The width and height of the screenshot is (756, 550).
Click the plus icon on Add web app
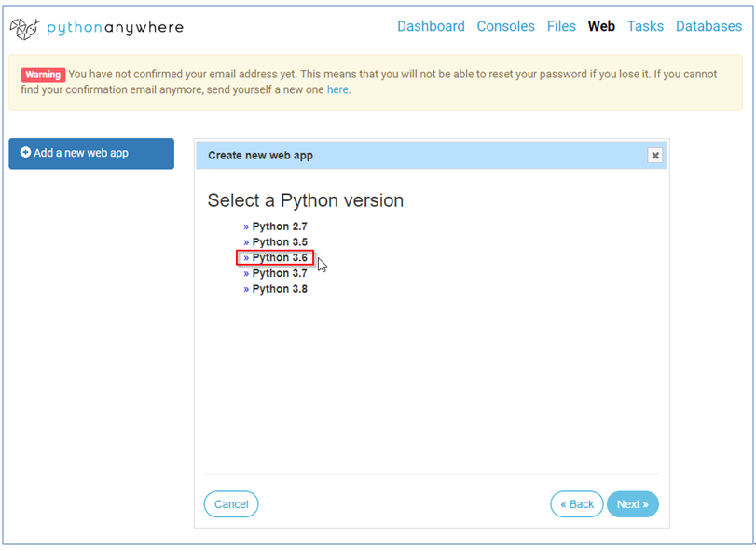click(x=26, y=152)
